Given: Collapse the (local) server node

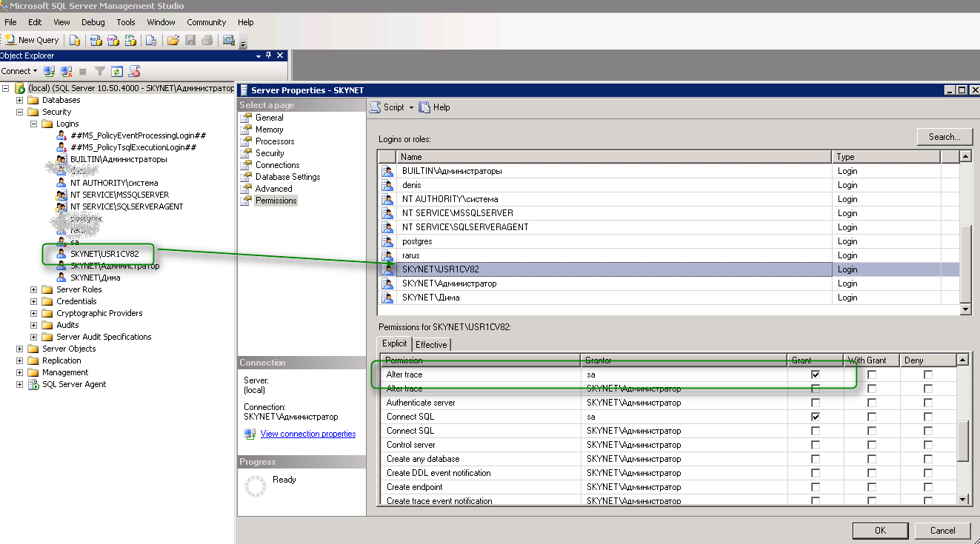Looking at the screenshot, I should click(6, 88).
